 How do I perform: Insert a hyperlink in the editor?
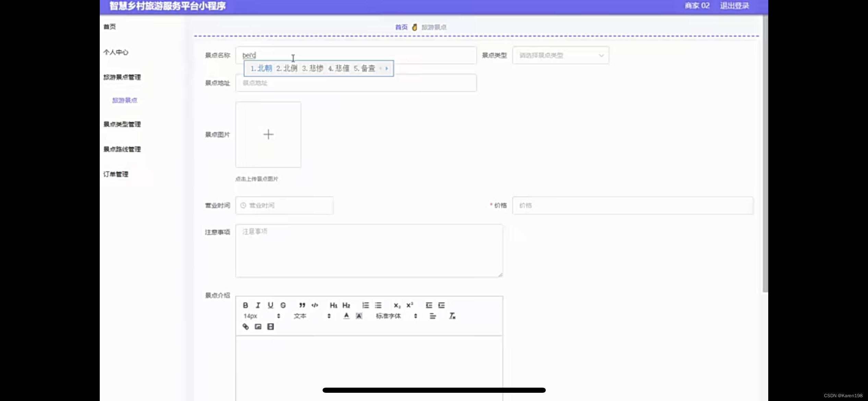pos(245,327)
